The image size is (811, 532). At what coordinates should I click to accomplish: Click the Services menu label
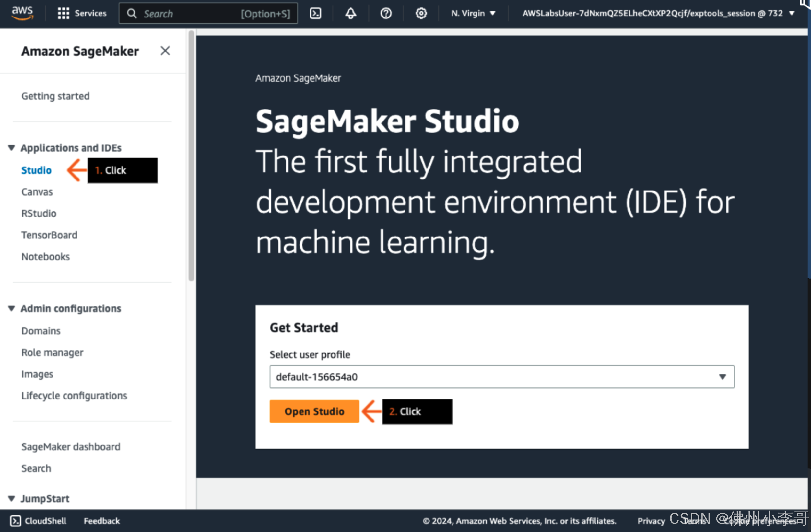pyautogui.click(x=90, y=13)
